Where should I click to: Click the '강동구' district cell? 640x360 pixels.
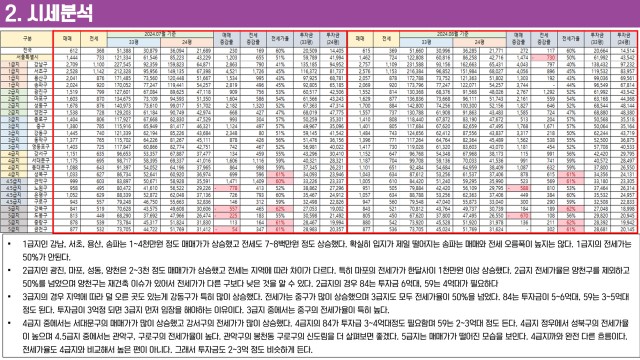(x=40, y=133)
